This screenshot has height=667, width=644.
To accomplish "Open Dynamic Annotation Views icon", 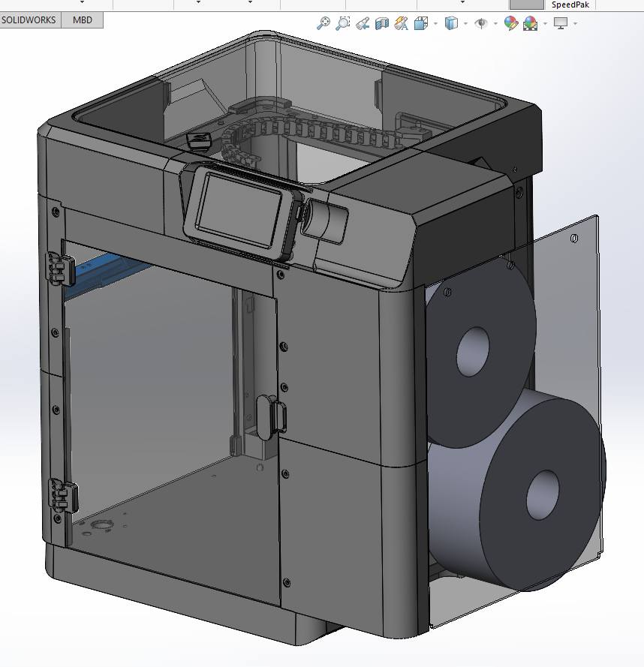I will coord(402,23).
